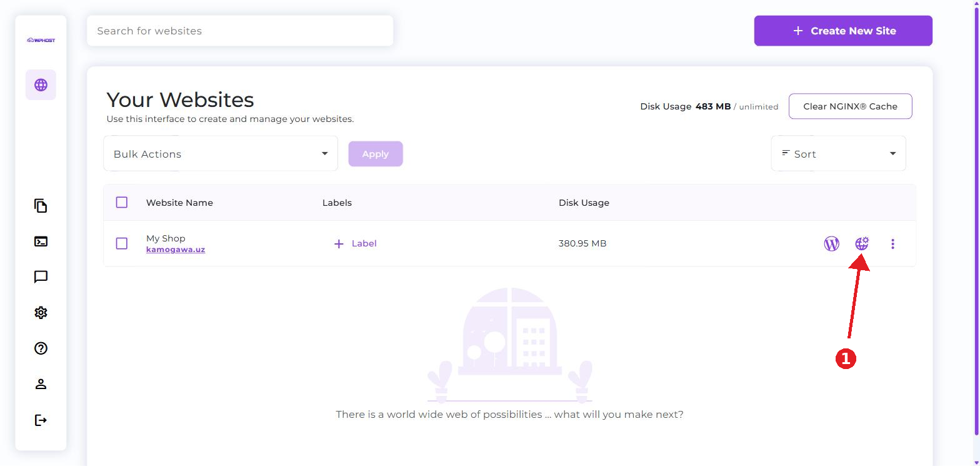Screen dimensions: 980x466
Task: Open the file manager copy icon in sidebar
Action: [x=41, y=206]
